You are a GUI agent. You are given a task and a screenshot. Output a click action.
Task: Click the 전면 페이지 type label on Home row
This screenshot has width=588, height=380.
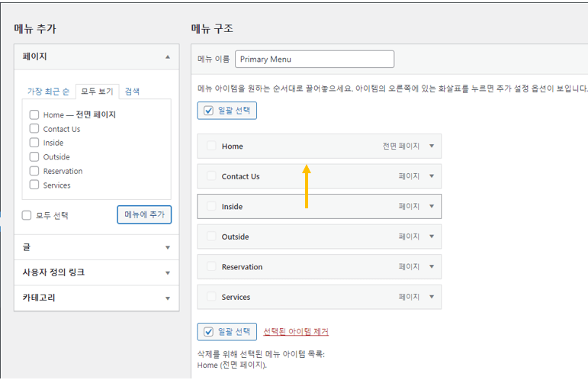401,146
